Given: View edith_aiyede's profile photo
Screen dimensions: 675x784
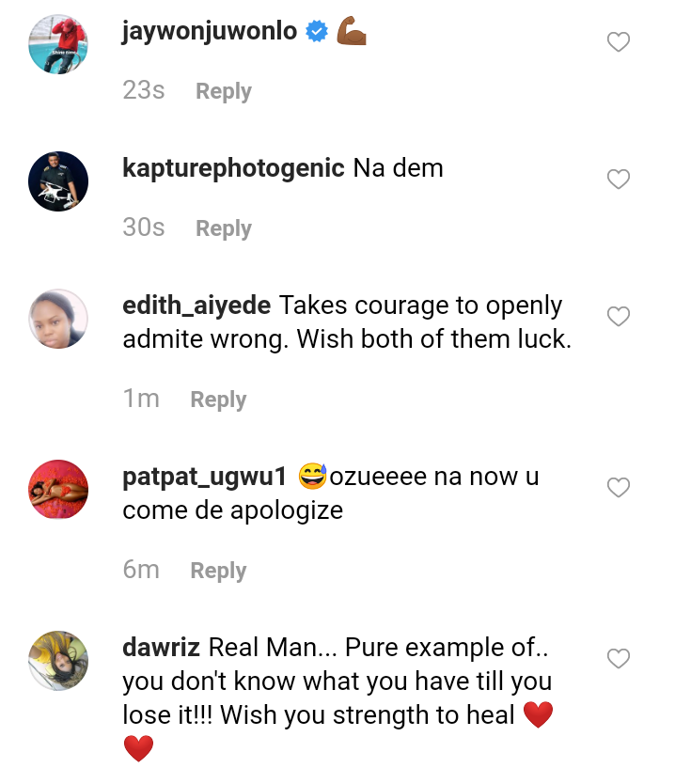Looking at the screenshot, I should pos(58,319).
